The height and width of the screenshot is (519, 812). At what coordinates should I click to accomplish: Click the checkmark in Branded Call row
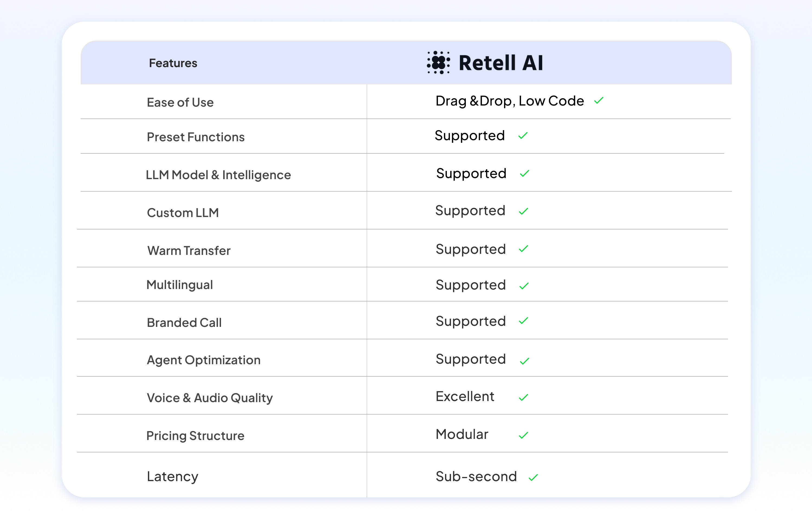523,321
